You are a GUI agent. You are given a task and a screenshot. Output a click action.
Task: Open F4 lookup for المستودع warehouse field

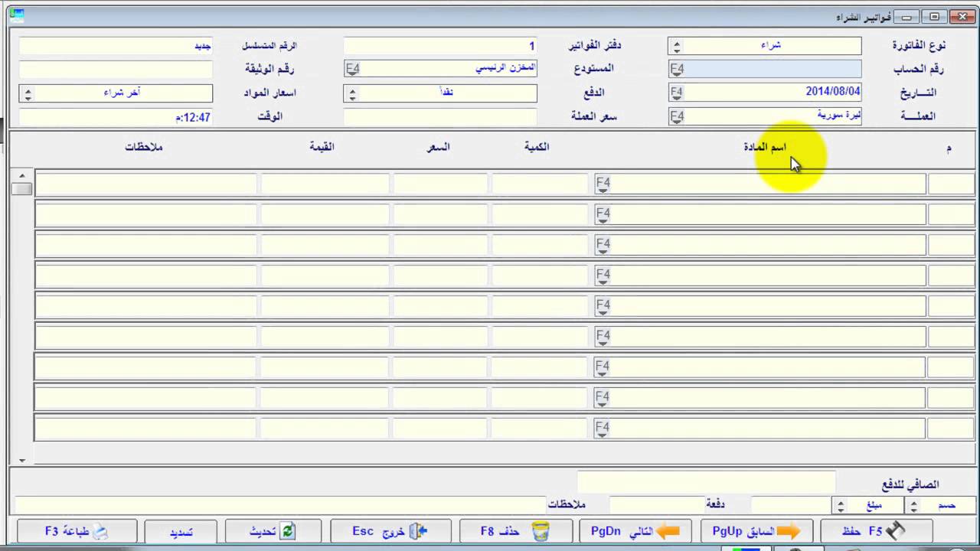point(353,69)
